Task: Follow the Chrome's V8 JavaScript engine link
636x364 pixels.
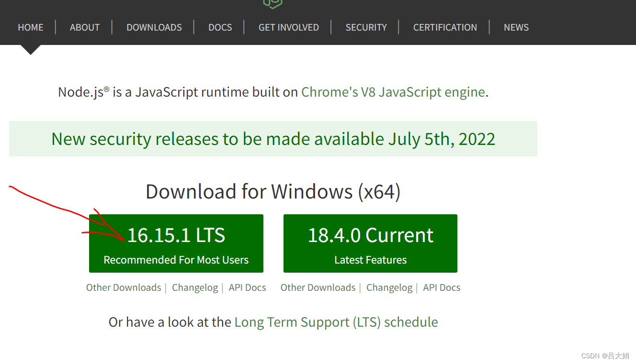Action: click(x=393, y=92)
